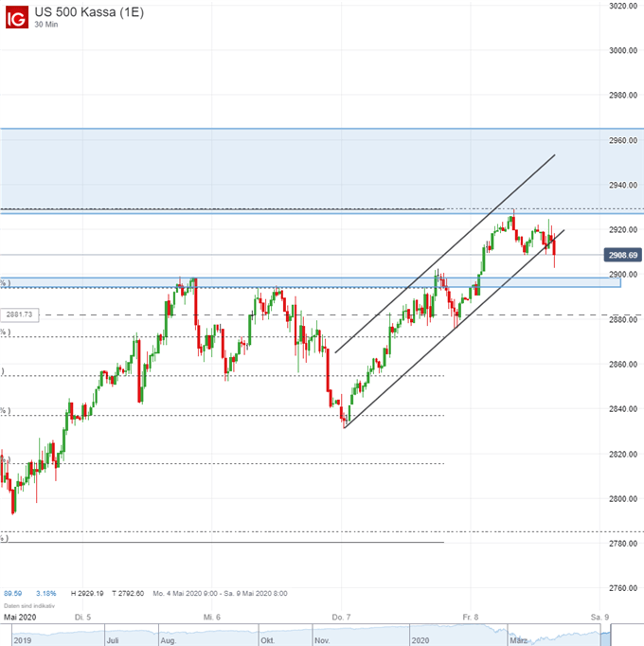Click the 2881.73 level label
The width and height of the screenshot is (644, 646).
(x=19, y=314)
